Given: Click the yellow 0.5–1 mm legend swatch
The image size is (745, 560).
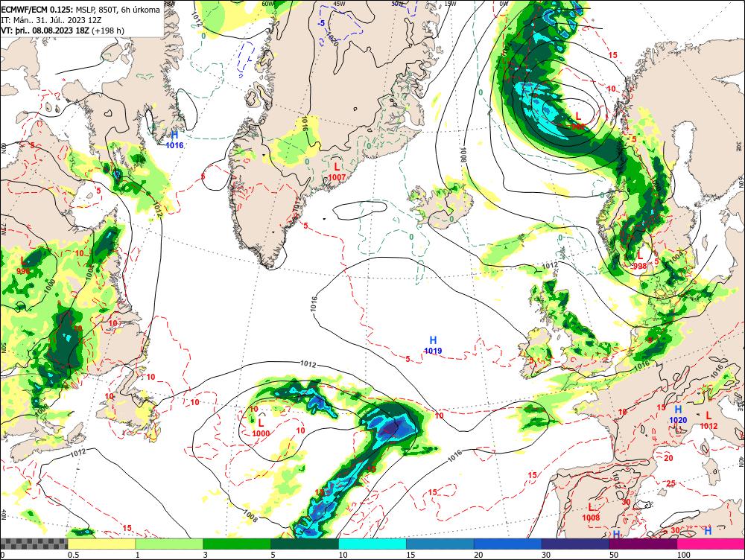Looking at the screenshot, I should pos(101,544).
